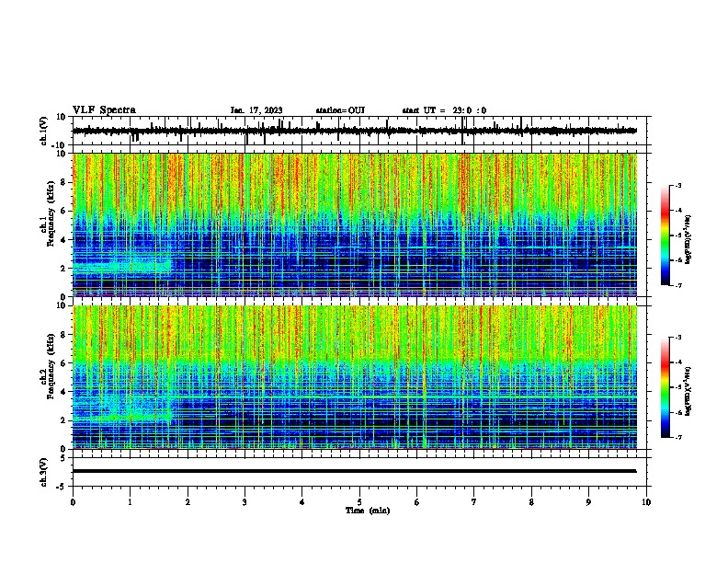Click the ch.2 color bar unit label

688,391
